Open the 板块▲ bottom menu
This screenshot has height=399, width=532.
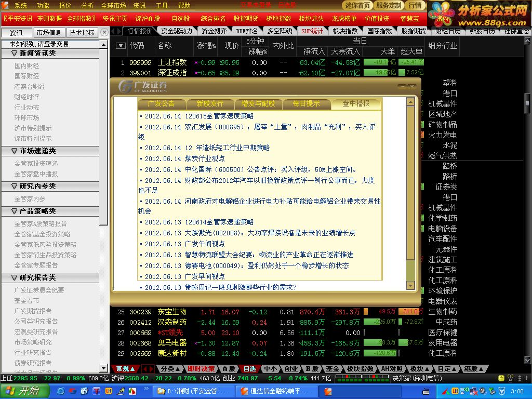[x=420, y=368]
